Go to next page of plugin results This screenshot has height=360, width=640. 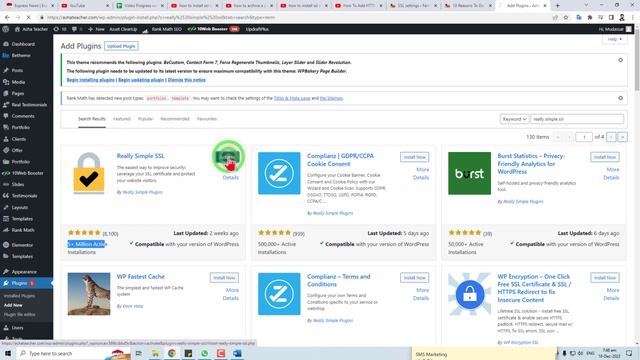[x=611, y=137]
